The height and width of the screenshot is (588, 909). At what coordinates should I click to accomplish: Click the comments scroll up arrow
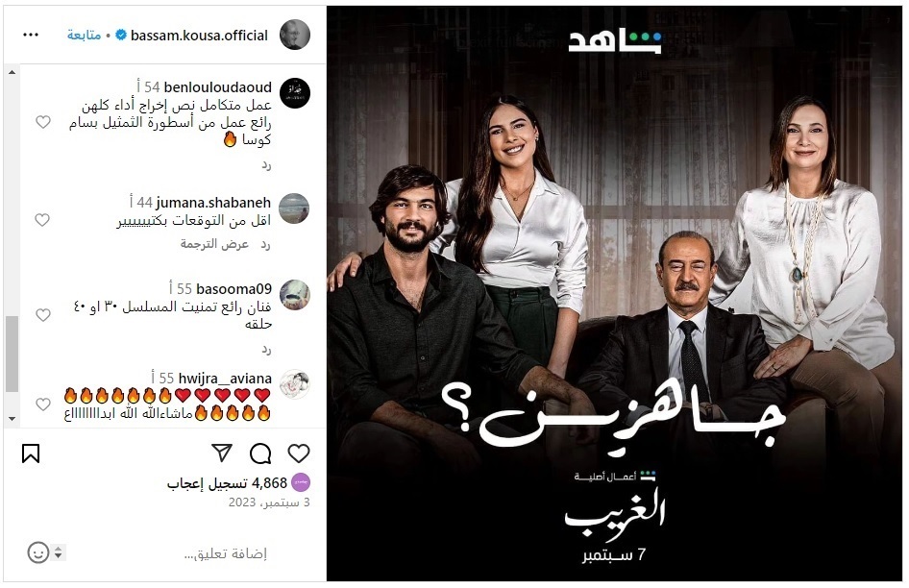[12, 72]
